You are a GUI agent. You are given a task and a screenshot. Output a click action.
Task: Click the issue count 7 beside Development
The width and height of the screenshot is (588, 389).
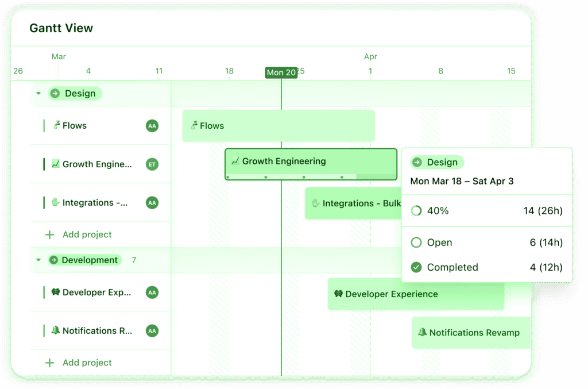click(x=134, y=260)
